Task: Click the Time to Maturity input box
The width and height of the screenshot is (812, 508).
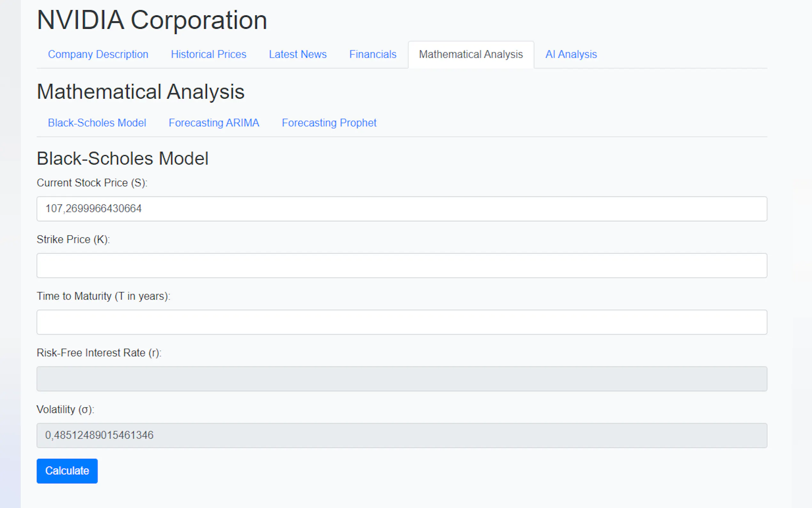Action: point(402,322)
